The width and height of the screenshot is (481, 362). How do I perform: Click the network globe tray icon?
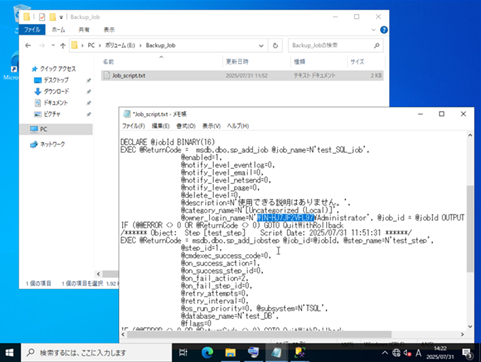[x=396, y=353]
